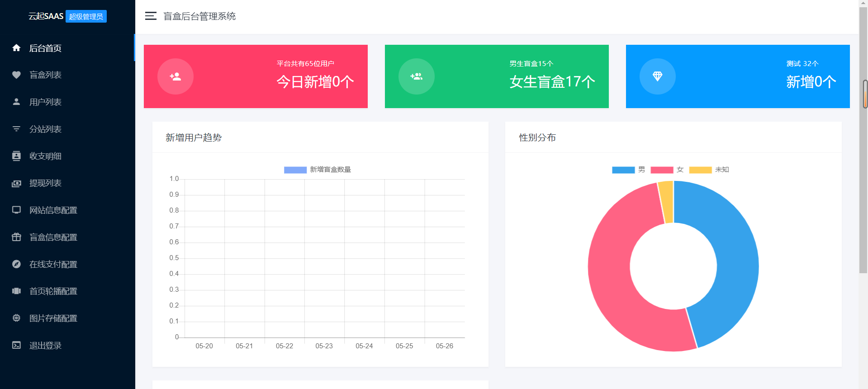This screenshot has width=868, height=389.
Task: Click the 05-23 axis label
Action: 324,346
